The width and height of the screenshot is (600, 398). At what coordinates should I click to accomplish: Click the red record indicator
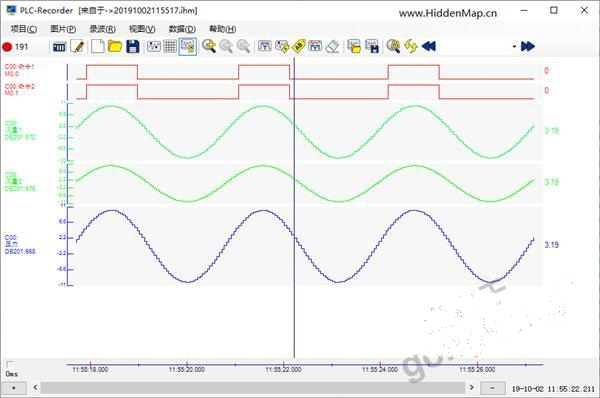coord(7,47)
